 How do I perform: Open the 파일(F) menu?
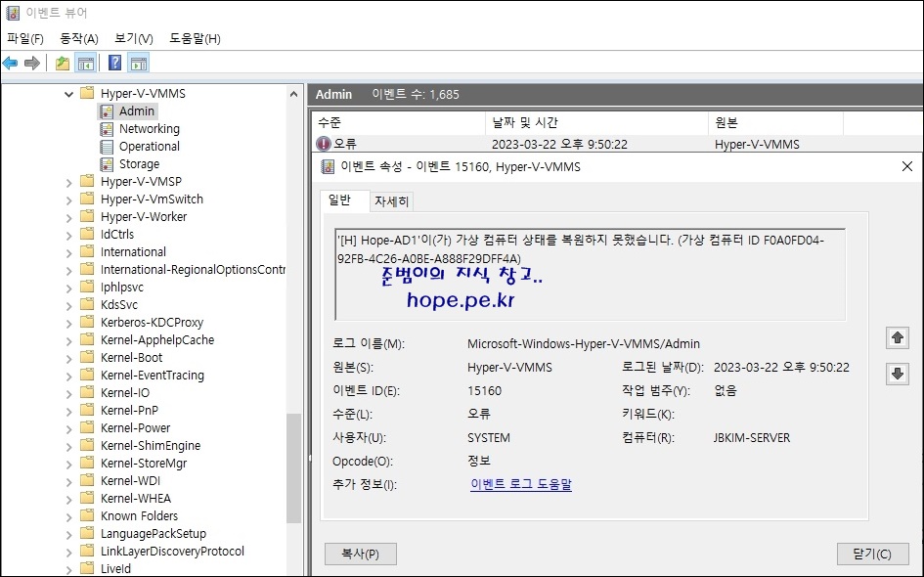[x=25, y=38]
